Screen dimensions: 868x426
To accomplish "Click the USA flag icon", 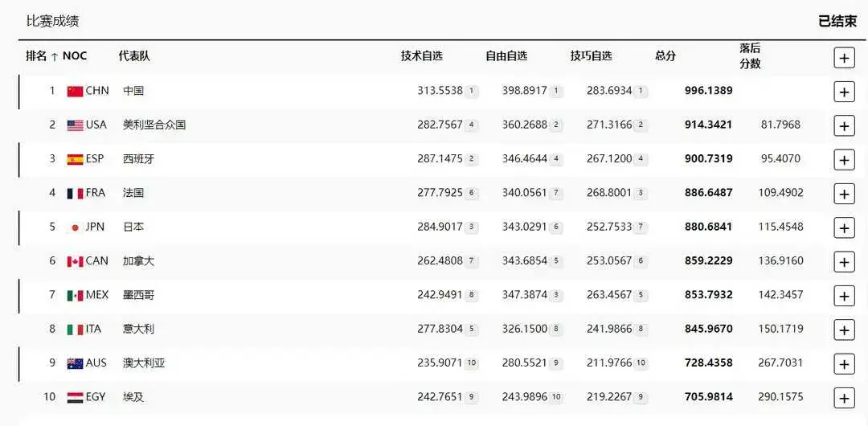I will tap(75, 125).
